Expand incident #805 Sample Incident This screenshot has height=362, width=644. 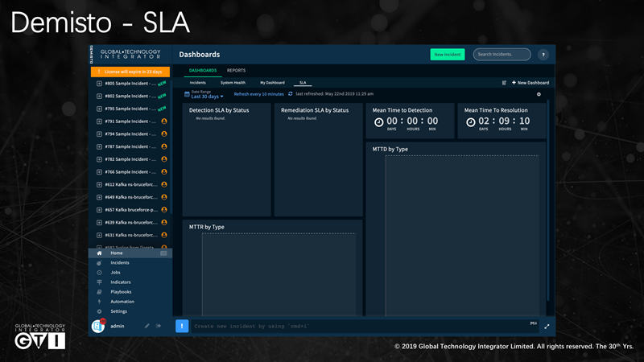pyautogui.click(x=99, y=84)
